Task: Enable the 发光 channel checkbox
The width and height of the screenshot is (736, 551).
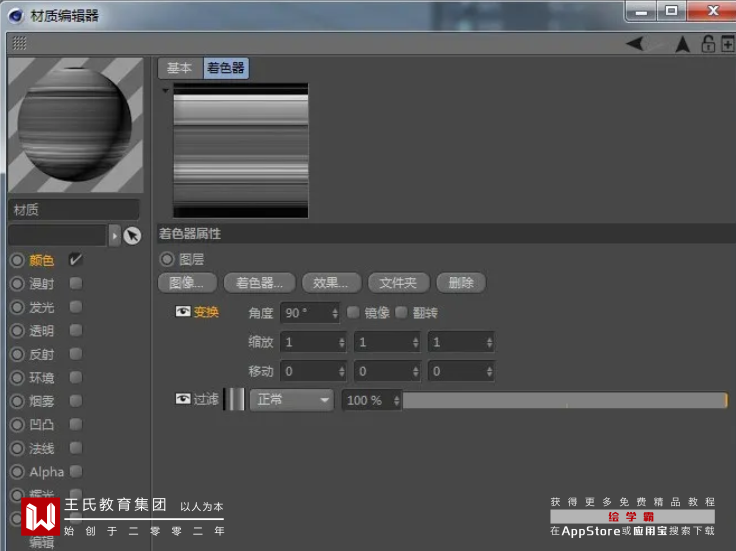Action: (76, 306)
